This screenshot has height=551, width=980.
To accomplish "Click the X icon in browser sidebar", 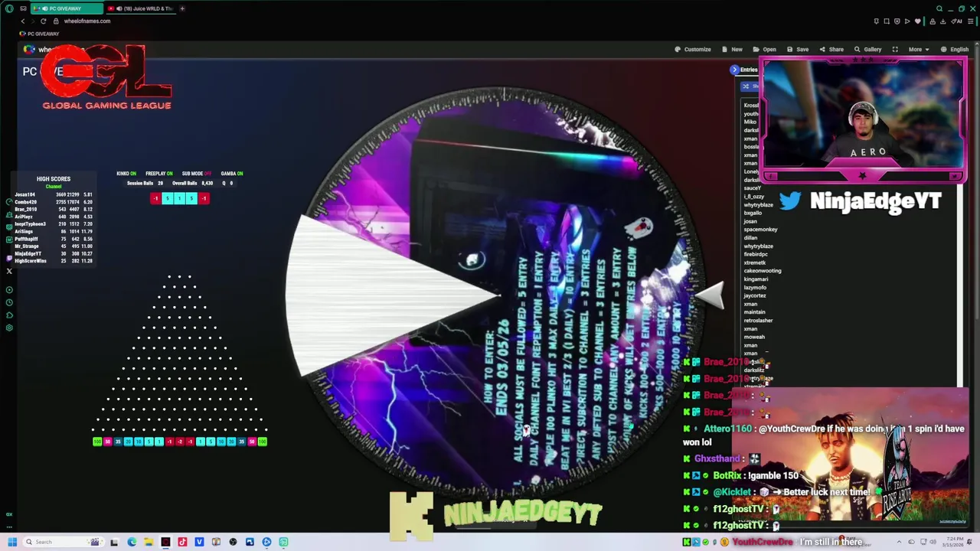I will 9,271.
